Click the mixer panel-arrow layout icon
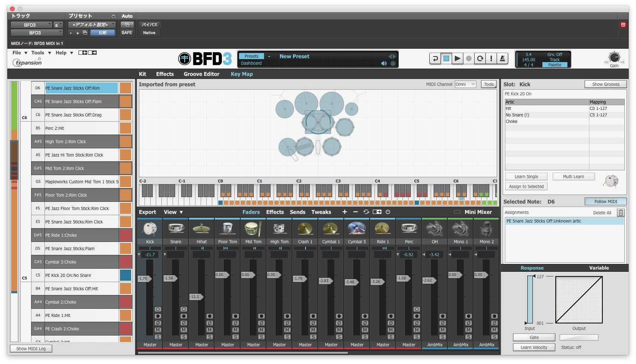Viewport: 636px width, 364px height. (x=377, y=212)
